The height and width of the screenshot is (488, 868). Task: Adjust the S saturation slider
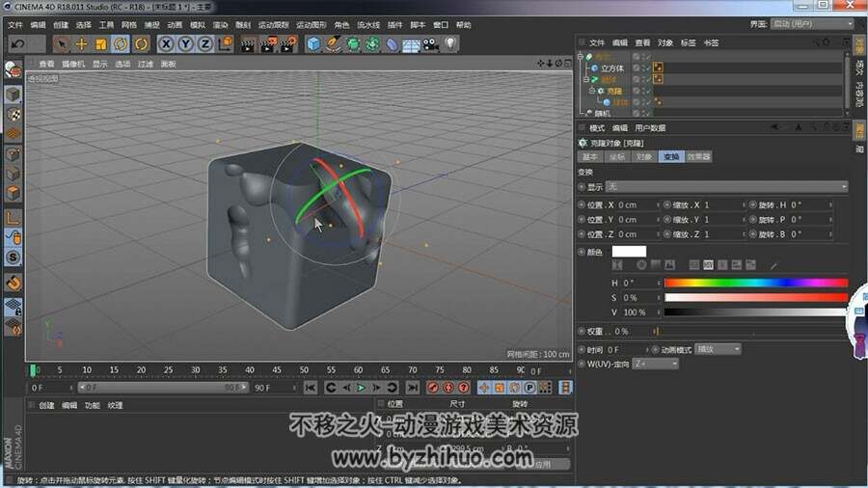755,298
